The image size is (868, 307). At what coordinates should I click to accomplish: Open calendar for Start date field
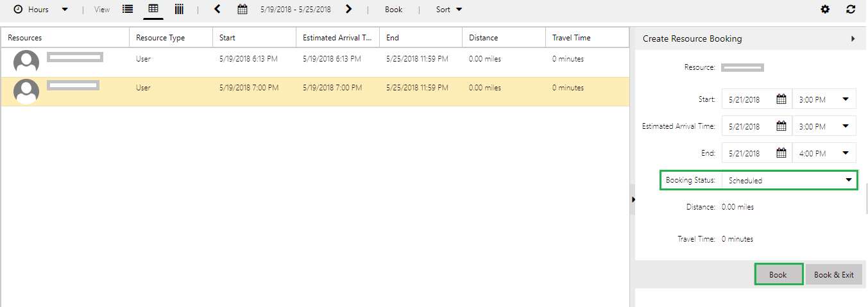click(x=781, y=99)
